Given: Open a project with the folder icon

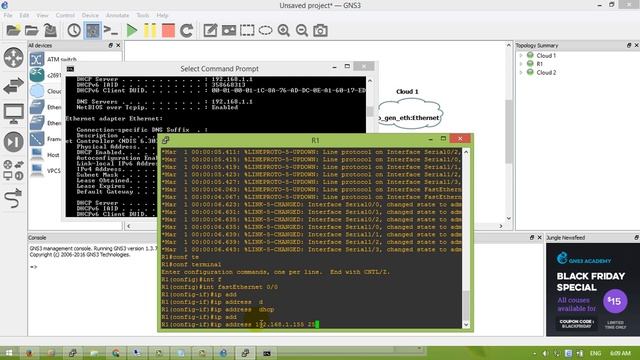Looking at the screenshot, I should tap(31, 30).
